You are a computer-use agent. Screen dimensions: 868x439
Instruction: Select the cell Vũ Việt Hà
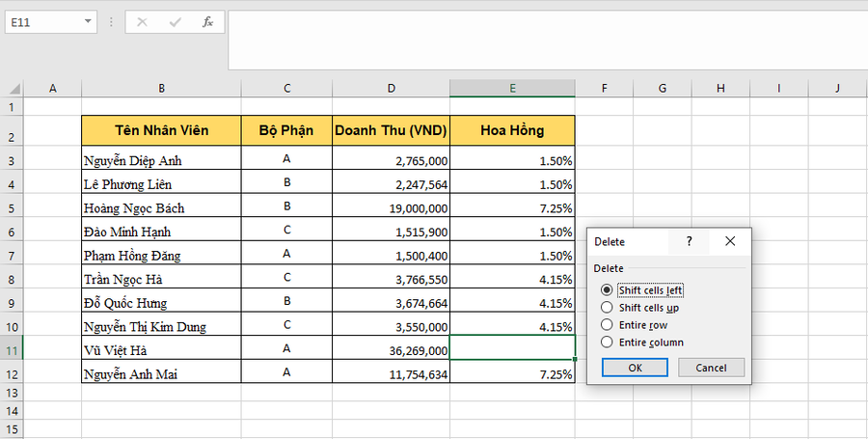pos(161,347)
